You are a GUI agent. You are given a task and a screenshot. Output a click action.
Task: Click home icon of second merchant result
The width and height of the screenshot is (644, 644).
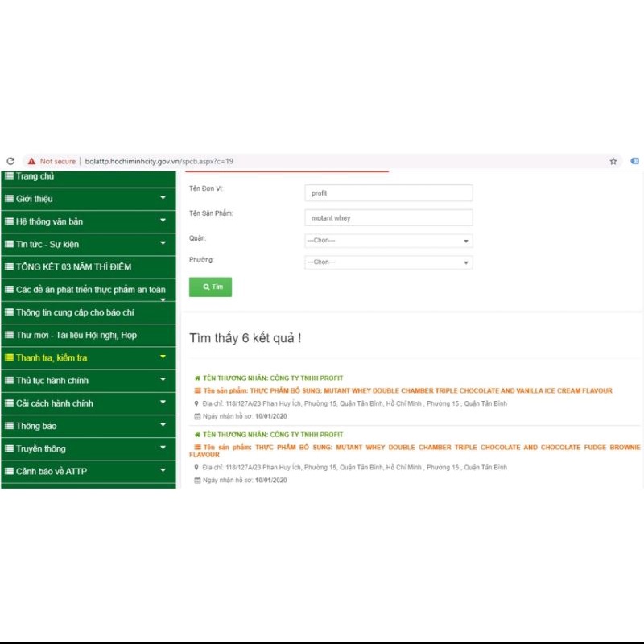[x=197, y=435]
